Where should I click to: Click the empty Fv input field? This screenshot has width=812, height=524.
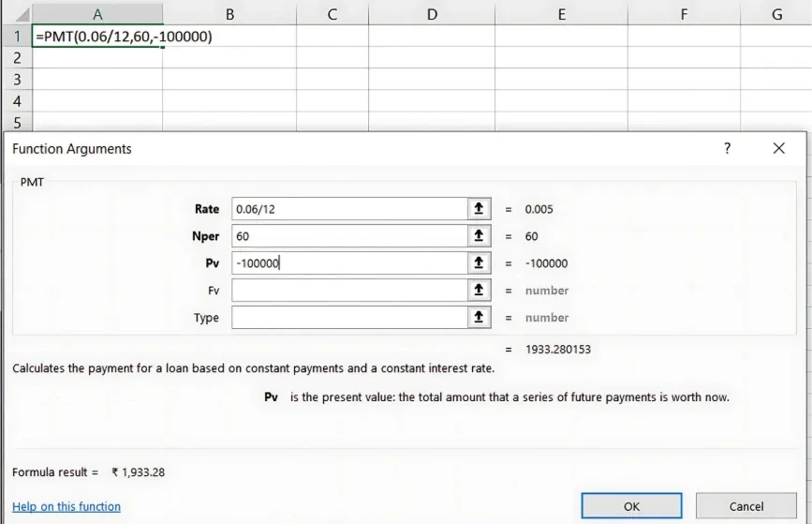point(348,291)
